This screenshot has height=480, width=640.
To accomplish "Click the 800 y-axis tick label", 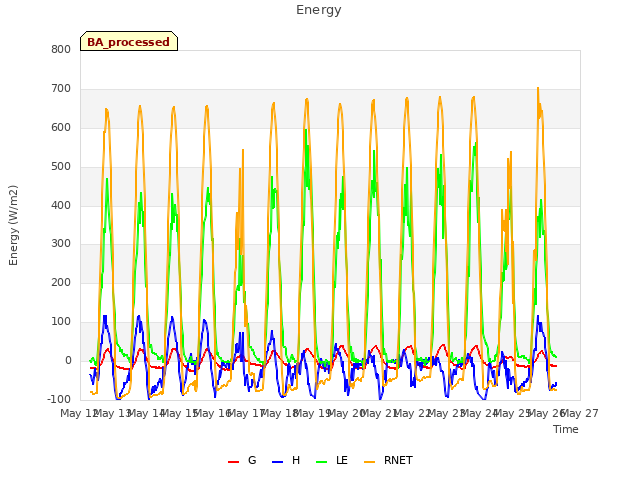I will (x=61, y=49).
